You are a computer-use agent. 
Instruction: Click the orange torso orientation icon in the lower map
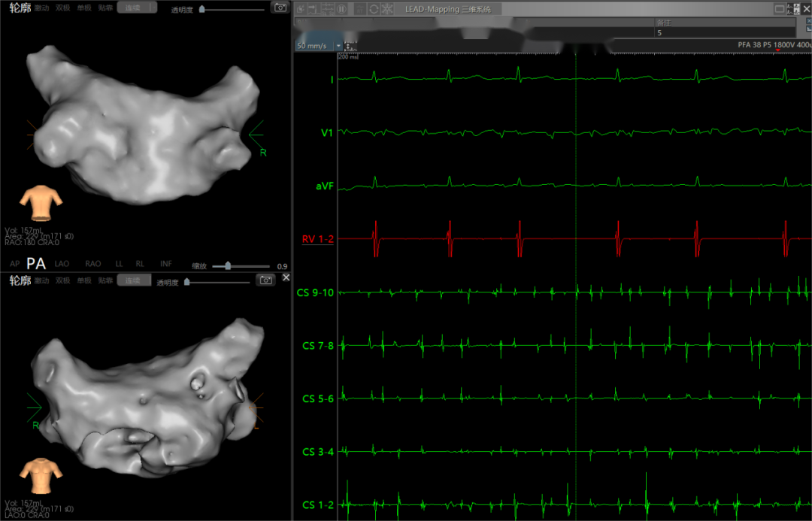point(41,475)
